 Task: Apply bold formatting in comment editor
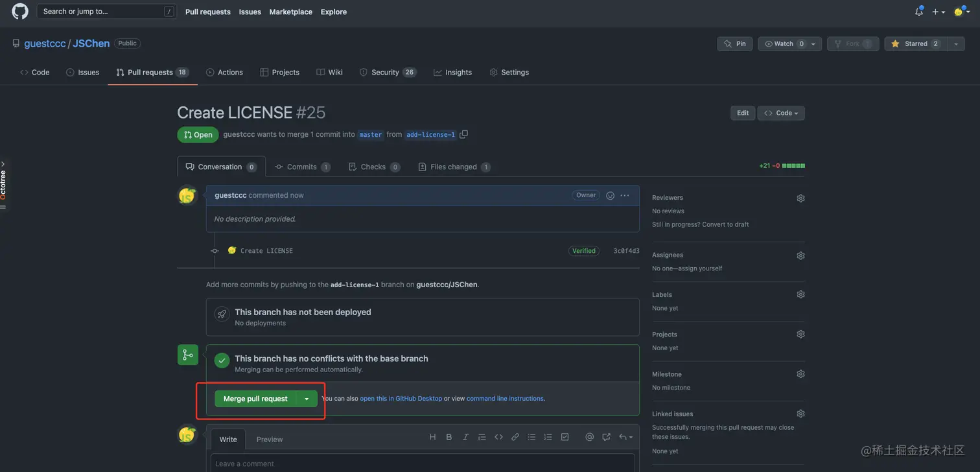point(449,437)
